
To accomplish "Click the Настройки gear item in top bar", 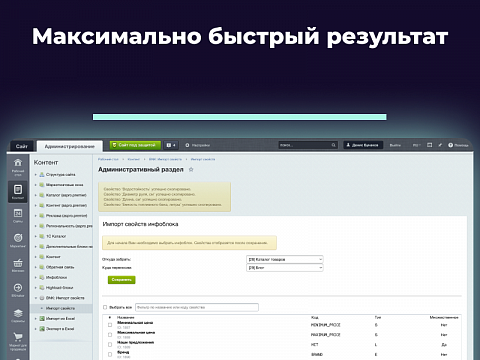I will point(198,145).
